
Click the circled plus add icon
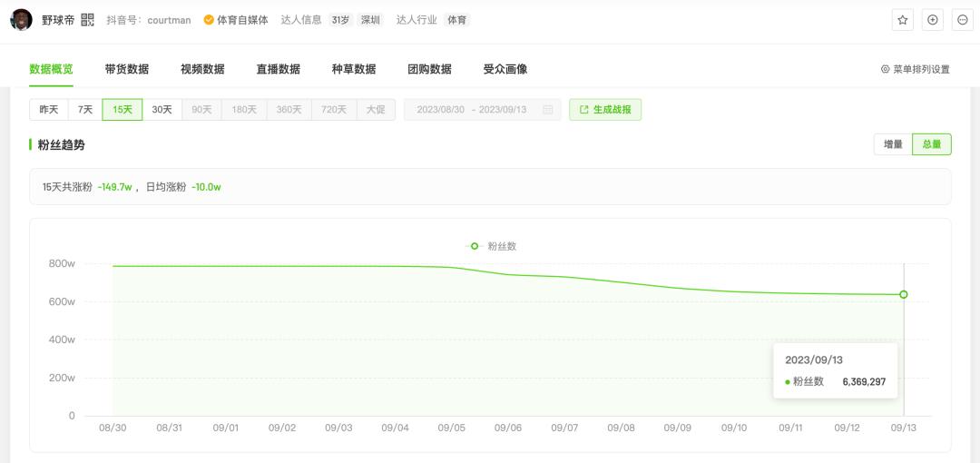click(932, 20)
